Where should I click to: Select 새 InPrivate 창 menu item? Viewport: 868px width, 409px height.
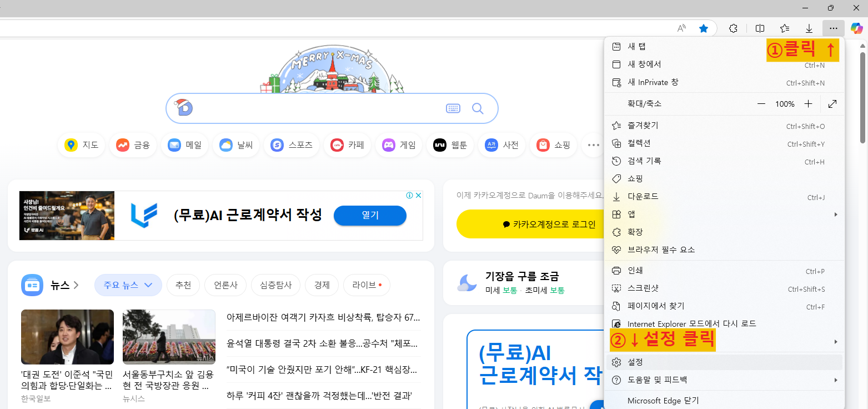pos(724,82)
